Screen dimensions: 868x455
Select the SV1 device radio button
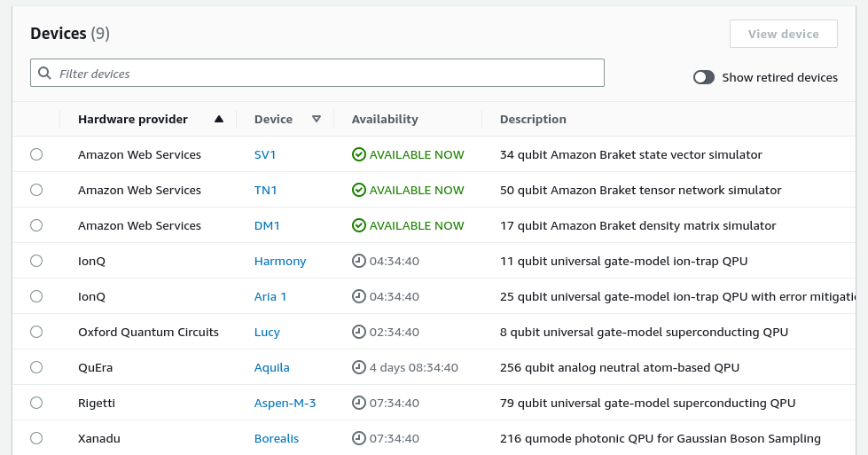tap(36, 154)
